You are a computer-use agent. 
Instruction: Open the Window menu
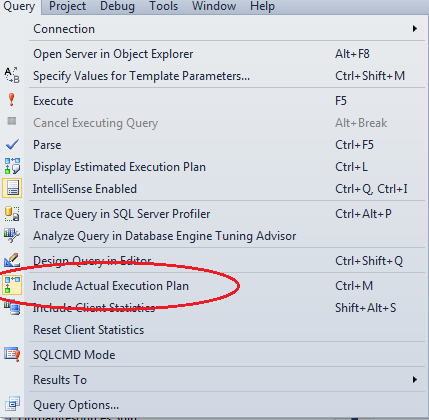point(214,6)
